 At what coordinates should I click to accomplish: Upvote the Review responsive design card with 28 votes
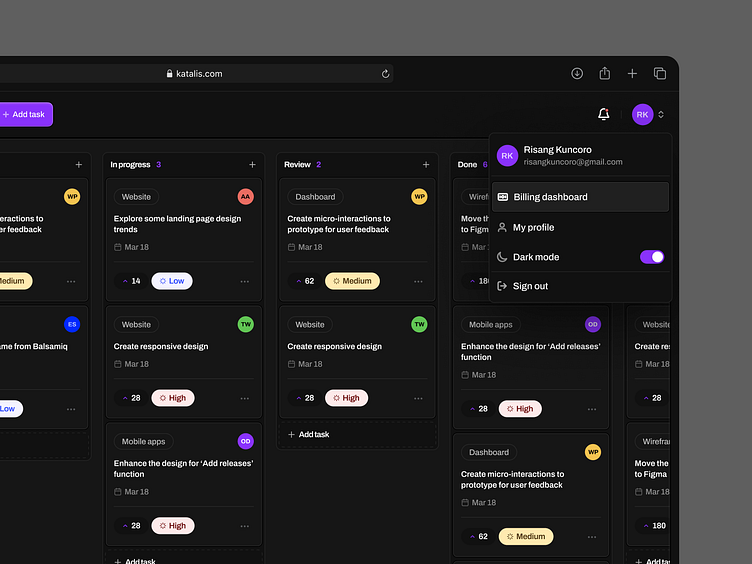tap(305, 398)
